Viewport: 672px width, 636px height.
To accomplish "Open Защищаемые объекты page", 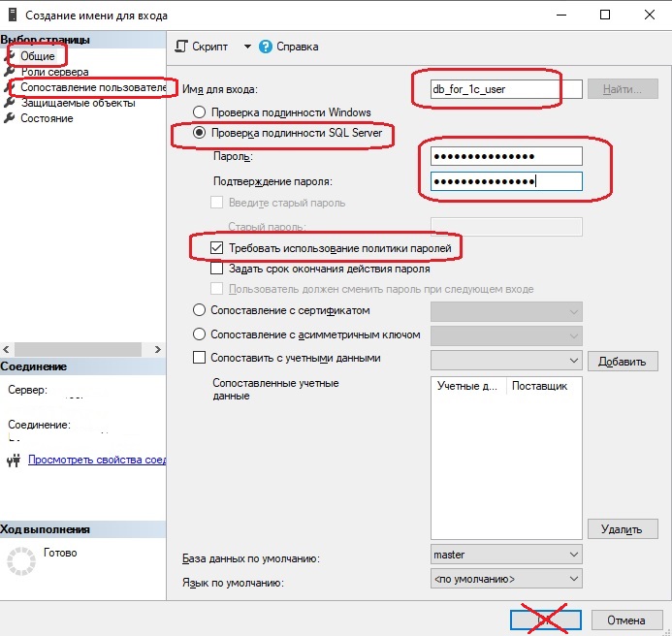I will pos(78,103).
